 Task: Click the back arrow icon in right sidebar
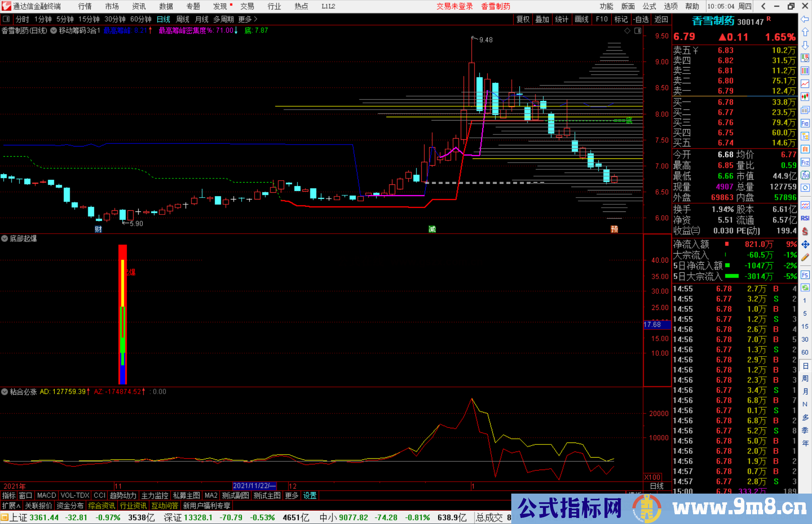coord(805,19)
